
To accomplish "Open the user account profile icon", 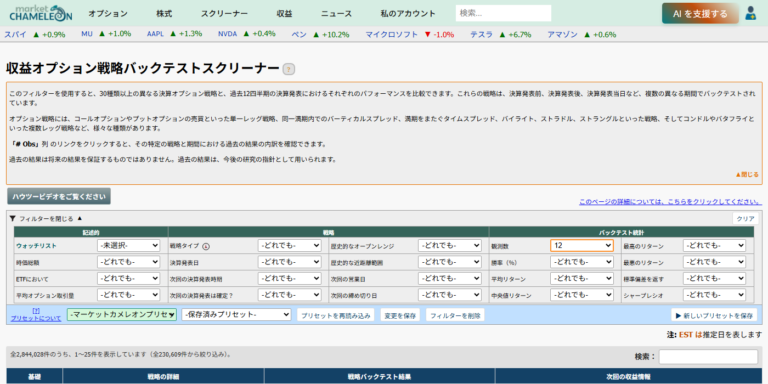I will pos(750,13).
